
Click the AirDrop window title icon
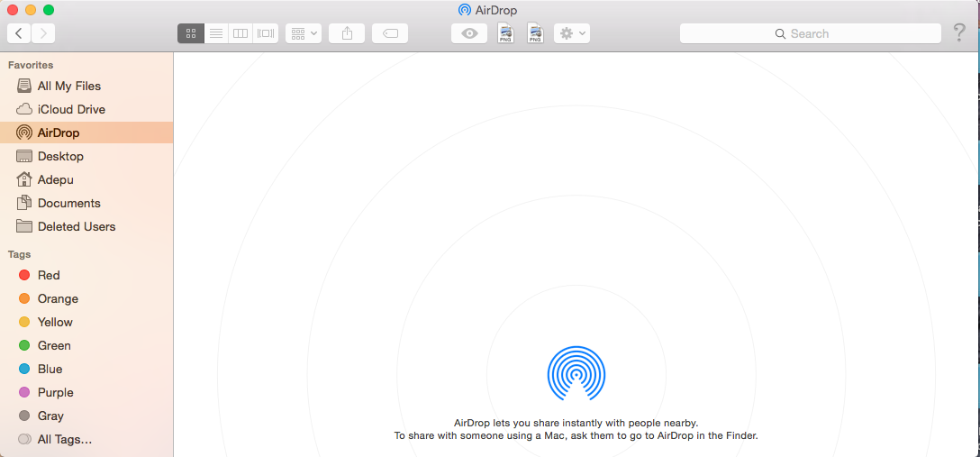click(465, 10)
